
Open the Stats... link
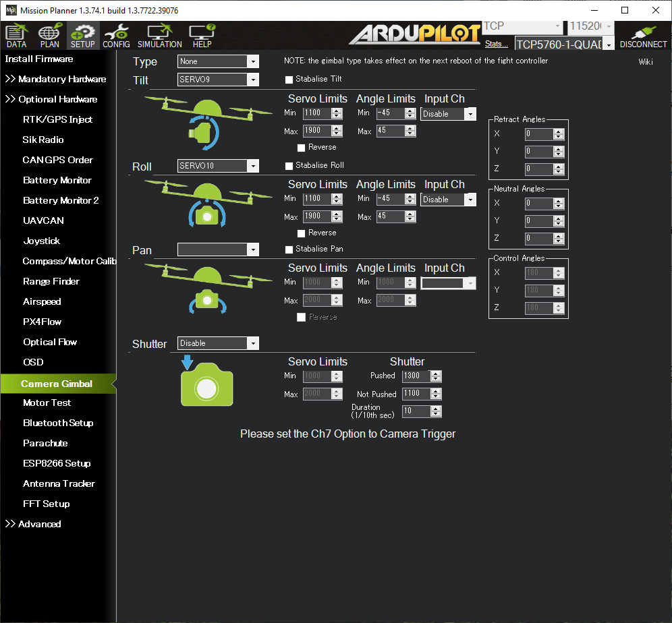point(496,44)
